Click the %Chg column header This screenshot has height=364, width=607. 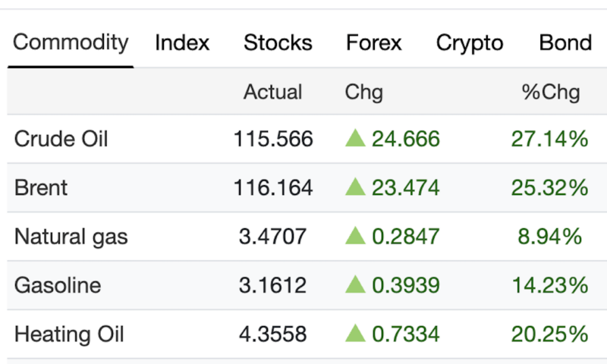[550, 93]
